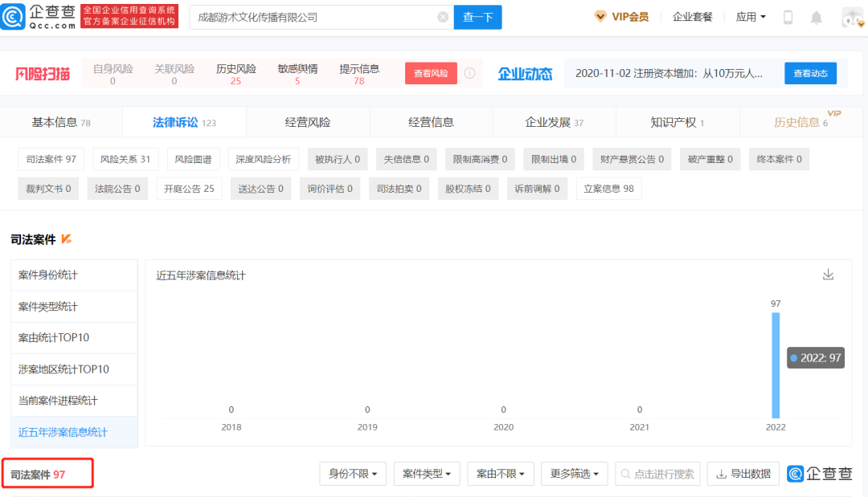
Task: Open the 案件类型 filter dropdown
Action: (426, 474)
